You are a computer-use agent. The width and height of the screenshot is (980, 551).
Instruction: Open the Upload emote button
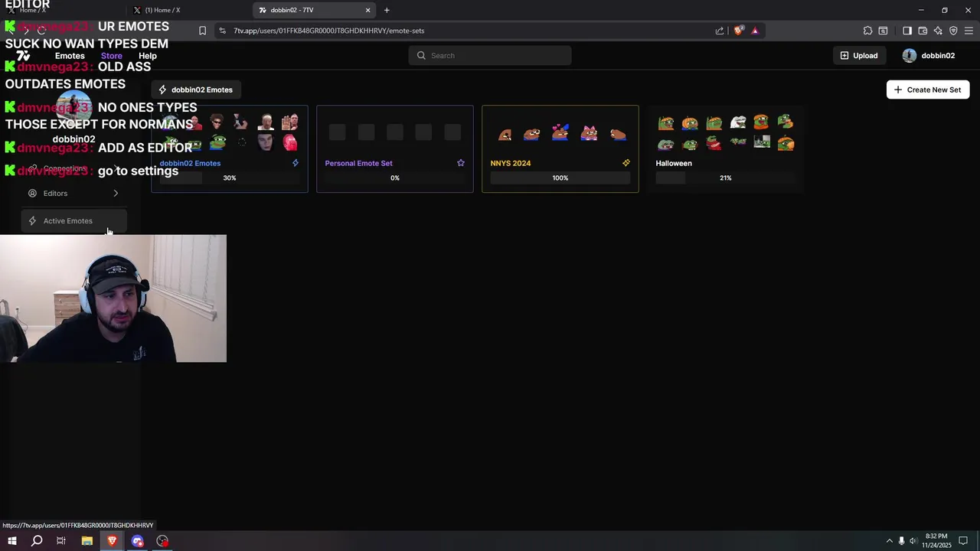point(859,55)
